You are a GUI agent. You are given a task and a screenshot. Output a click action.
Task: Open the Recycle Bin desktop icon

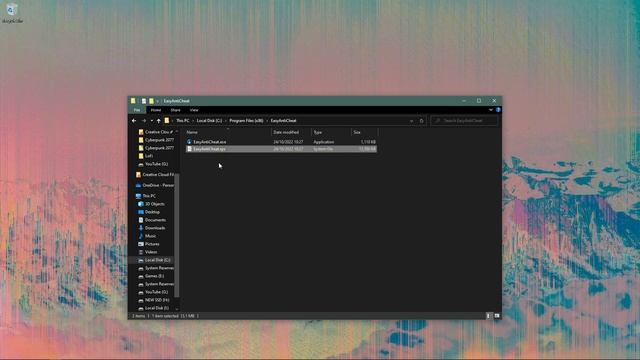[11, 12]
